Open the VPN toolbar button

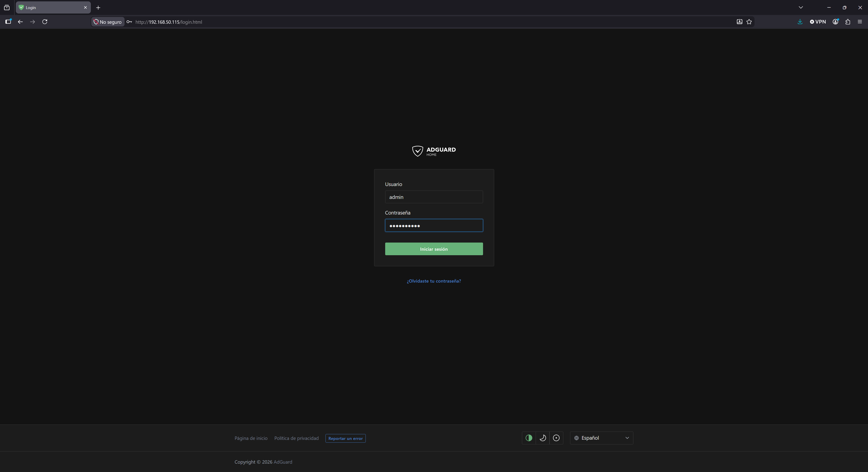(x=818, y=22)
